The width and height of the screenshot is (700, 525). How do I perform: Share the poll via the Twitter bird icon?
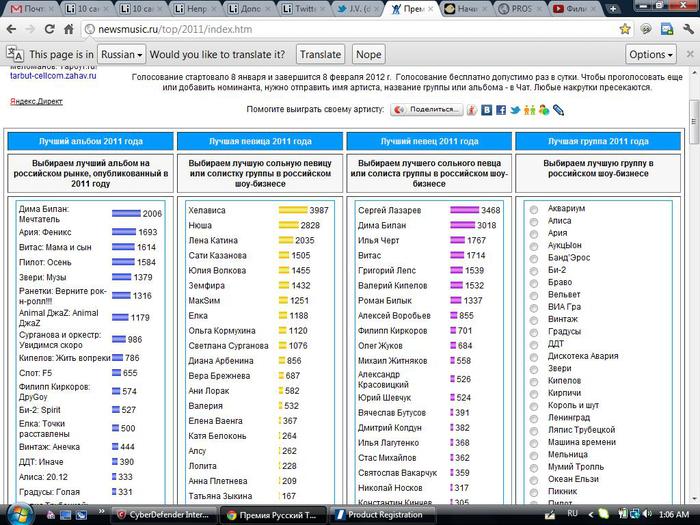515,110
